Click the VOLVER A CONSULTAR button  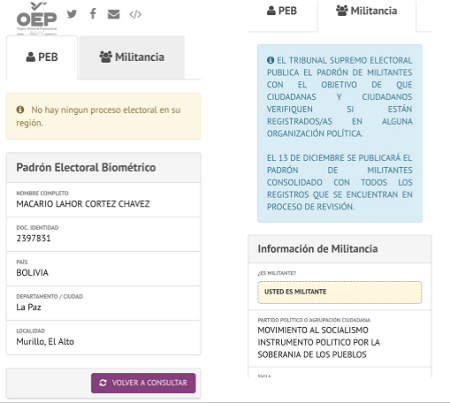(143, 383)
